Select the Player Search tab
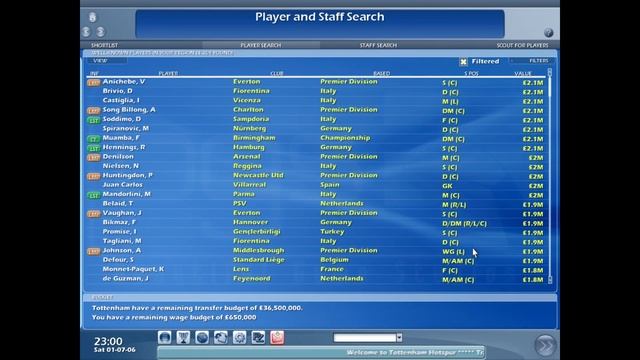The height and width of the screenshot is (360, 640). [x=260, y=45]
